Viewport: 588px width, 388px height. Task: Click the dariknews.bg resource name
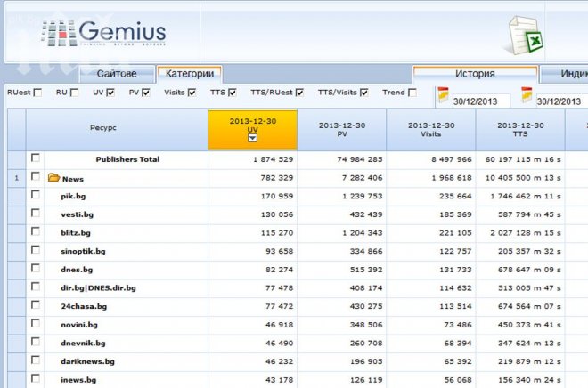click(x=87, y=361)
